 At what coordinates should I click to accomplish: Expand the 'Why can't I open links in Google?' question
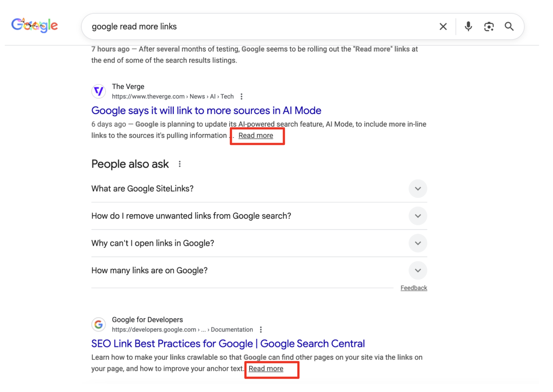coord(418,243)
